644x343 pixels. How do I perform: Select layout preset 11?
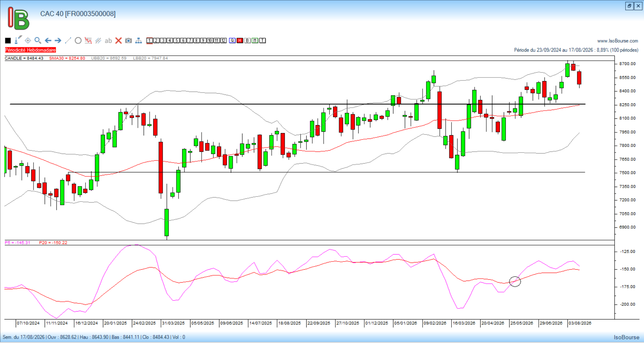click(x=217, y=41)
